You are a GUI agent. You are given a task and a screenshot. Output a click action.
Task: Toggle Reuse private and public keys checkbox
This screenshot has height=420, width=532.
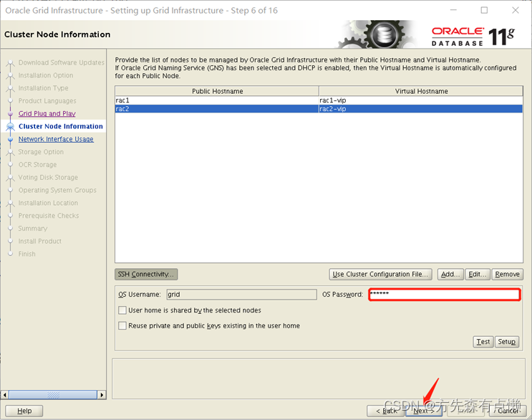click(x=122, y=325)
